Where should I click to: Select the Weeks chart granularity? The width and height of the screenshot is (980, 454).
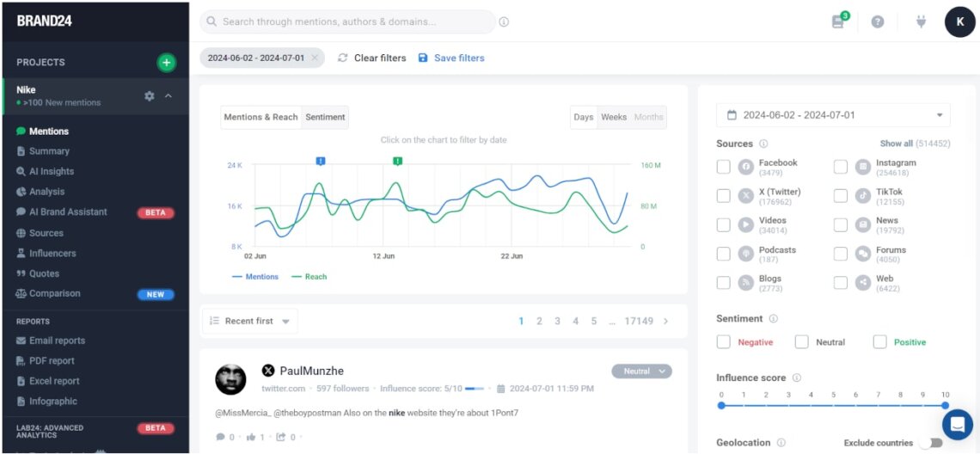[x=613, y=118]
